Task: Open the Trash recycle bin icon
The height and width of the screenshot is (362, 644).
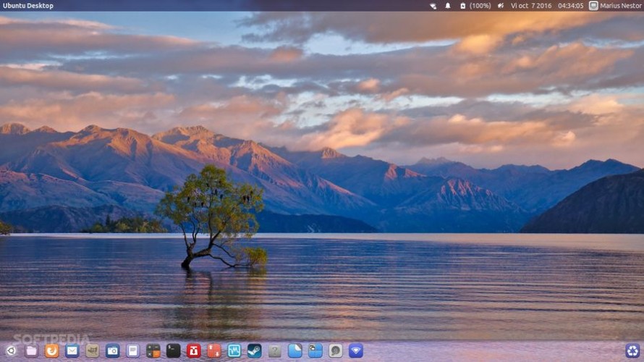Action: click(632, 351)
